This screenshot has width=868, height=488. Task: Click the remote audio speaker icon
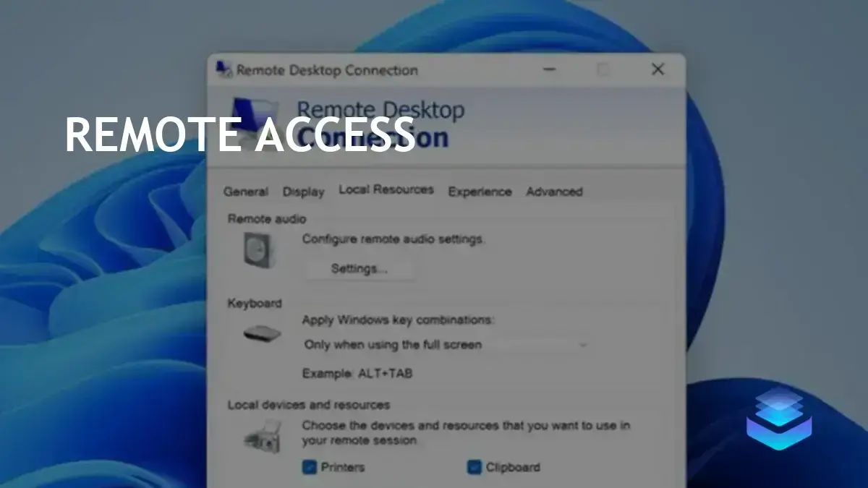click(x=259, y=251)
